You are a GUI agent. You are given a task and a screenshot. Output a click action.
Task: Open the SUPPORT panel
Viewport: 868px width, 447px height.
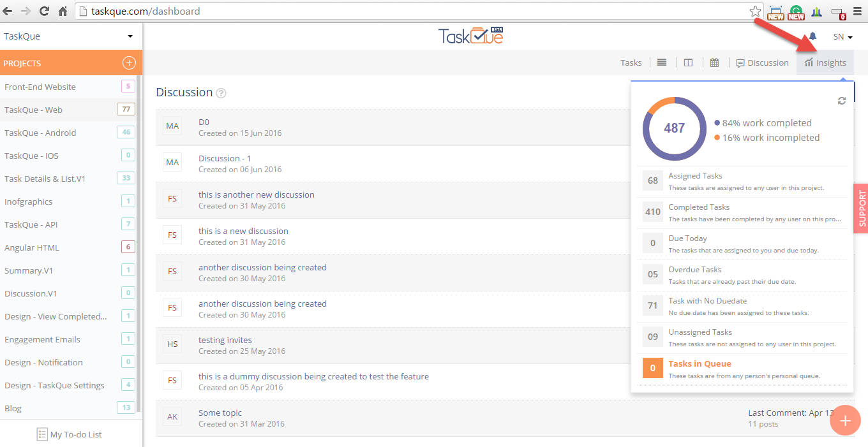coord(862,209)
